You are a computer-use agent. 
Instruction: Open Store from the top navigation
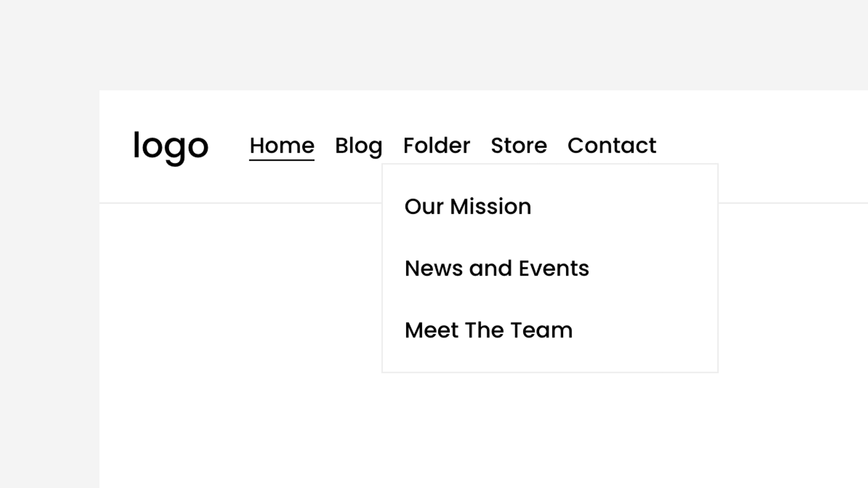pos(519,145)
